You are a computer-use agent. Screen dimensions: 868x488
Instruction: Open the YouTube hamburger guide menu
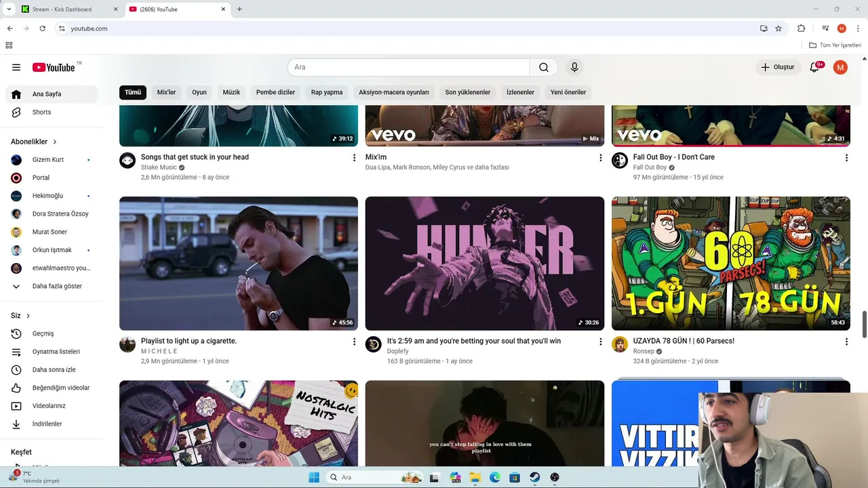coord(16,67)
